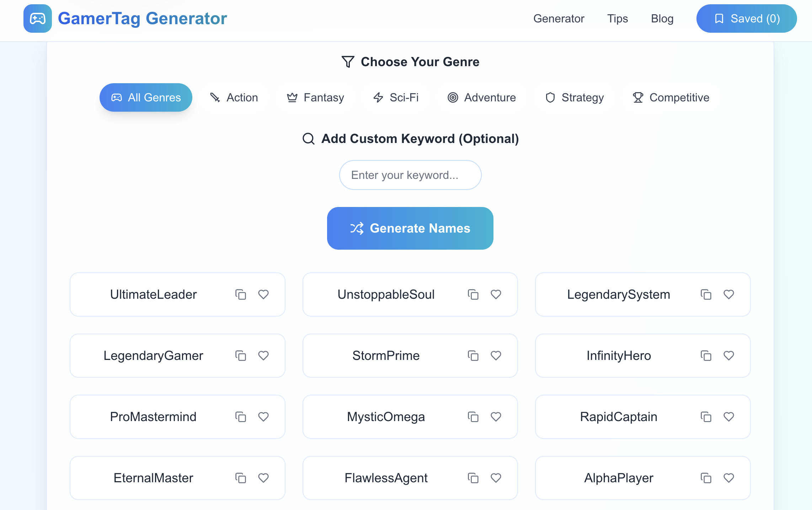Screen dimensions: 812x510
Task: Select the Competitive genre filter
Action: tap(671, 97)
